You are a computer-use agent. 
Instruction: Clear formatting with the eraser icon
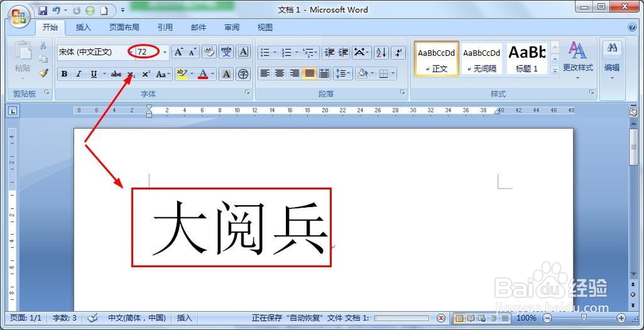[209, 52]
